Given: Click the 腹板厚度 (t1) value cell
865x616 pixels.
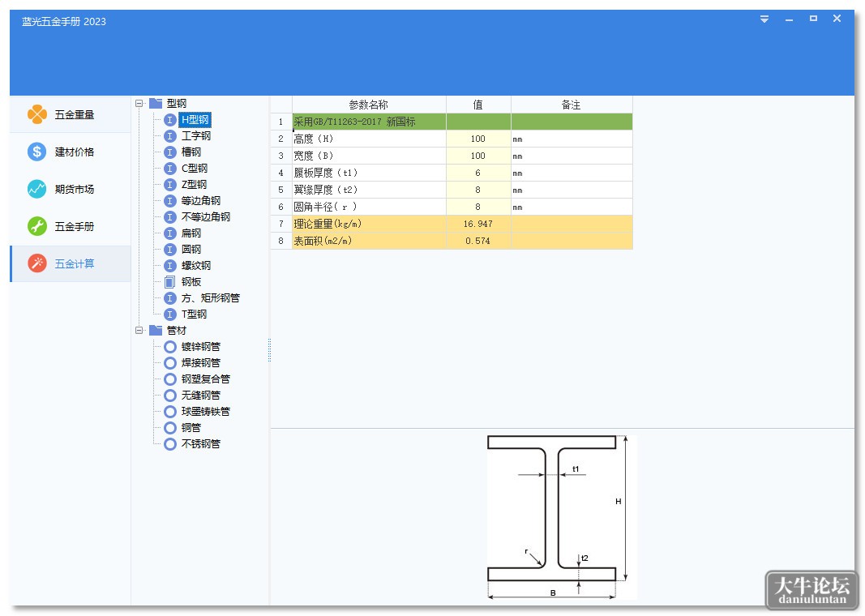Looking at the screenshot, I should pos(478,173).
